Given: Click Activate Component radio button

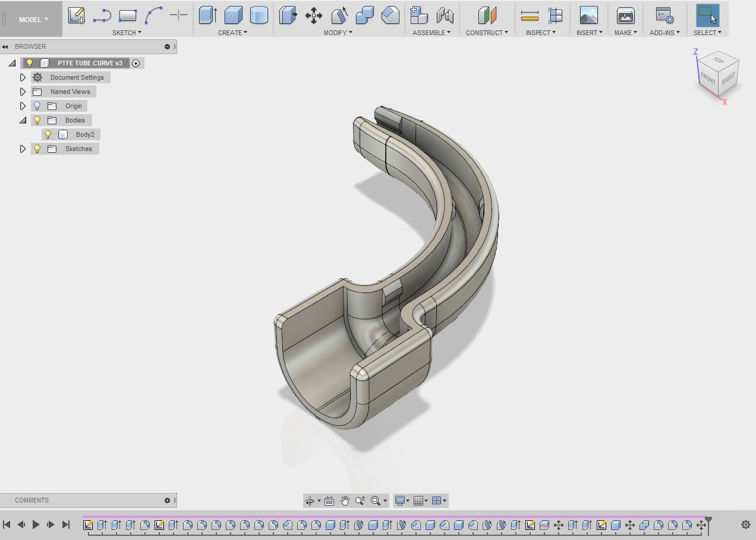Looking at the screenshot, I should tap(136, 63).
